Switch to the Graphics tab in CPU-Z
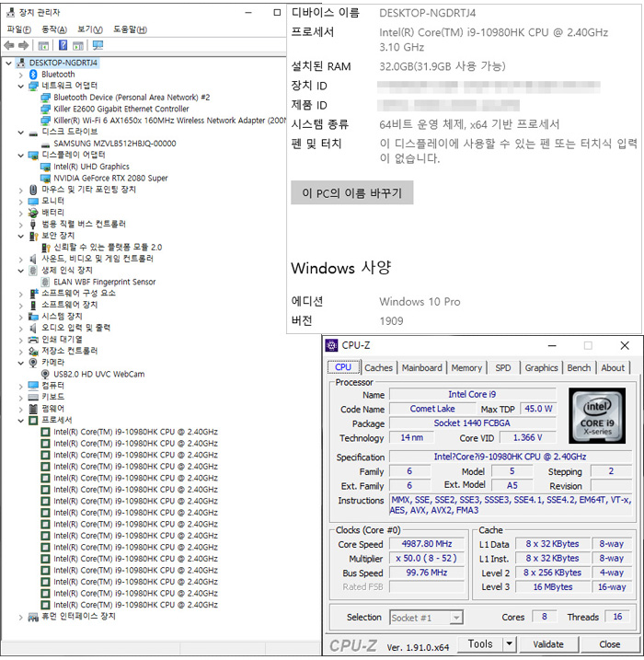Viewport: 644px width, 660px height. coord(541,368)
